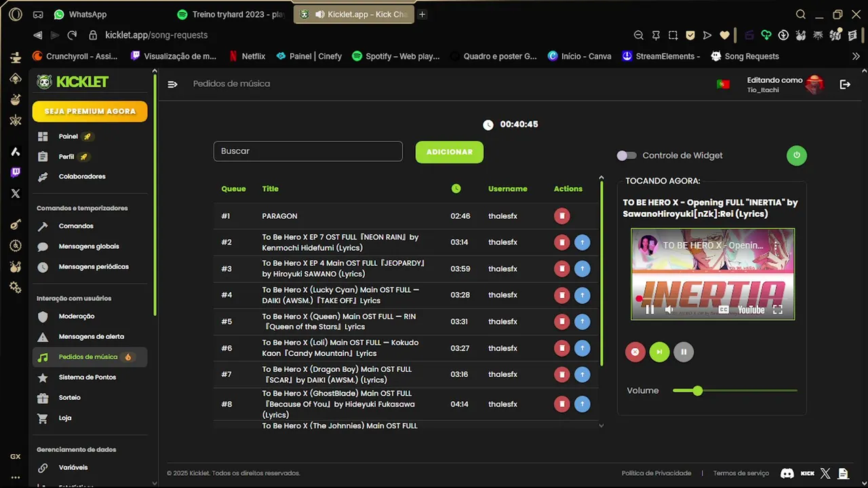Pause playback with the grey button
This screenshot has width=868, height=488.
(x=684, y=352)
